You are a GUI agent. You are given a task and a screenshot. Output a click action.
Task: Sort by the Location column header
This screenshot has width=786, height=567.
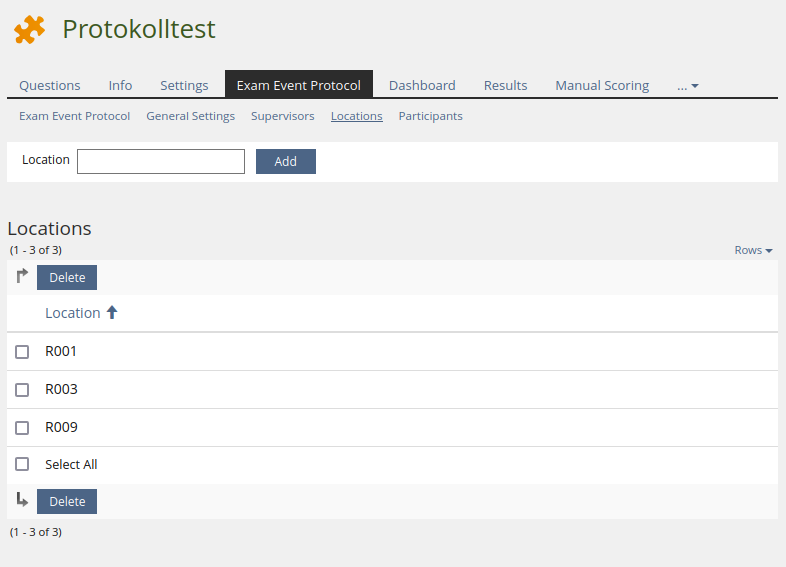click(x=73, y=313)
